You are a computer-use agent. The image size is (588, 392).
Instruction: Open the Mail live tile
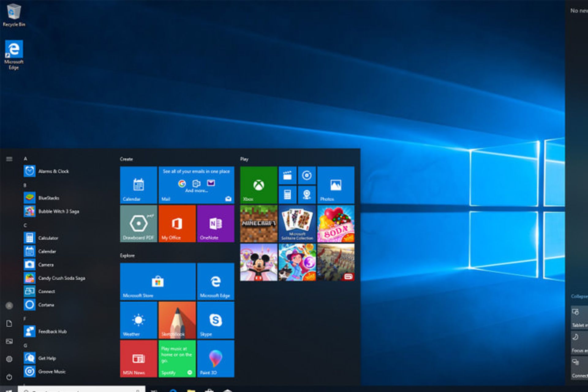196,185
